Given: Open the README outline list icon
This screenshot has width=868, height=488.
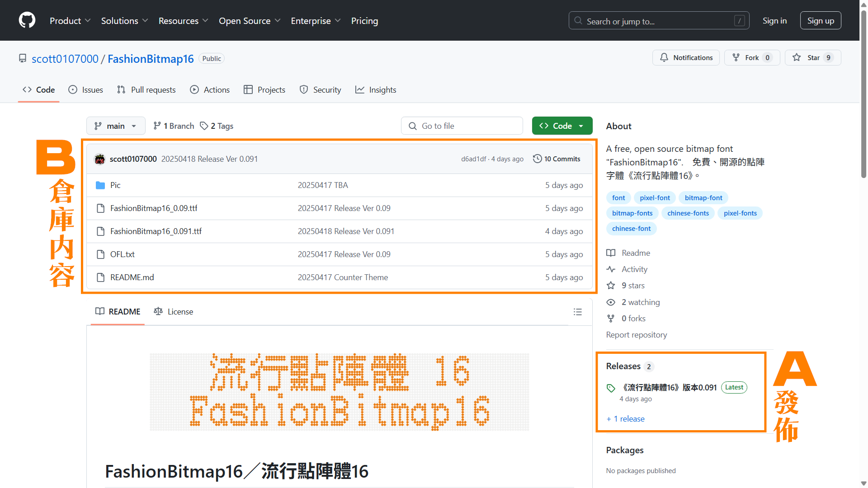Looking at the screenshot, I should pos(577,312).
